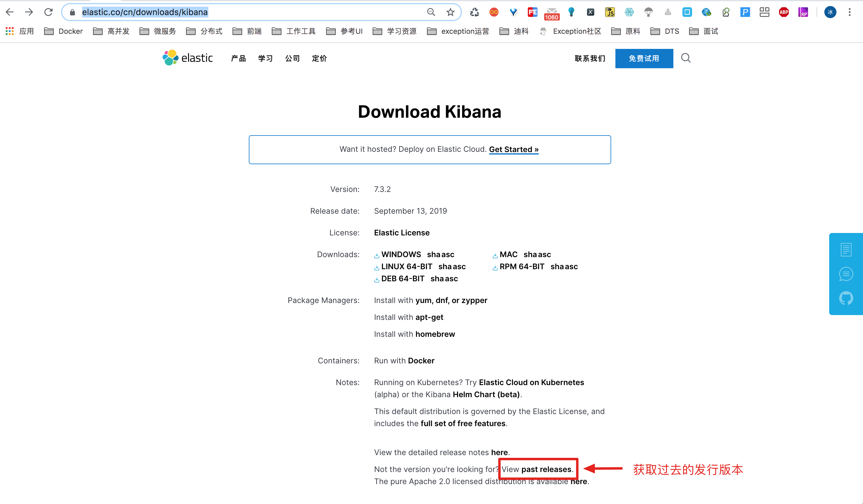This screenshot has height=504, width=863.
Task: Click the elastic logo
Action: click(x=188, y=58)
